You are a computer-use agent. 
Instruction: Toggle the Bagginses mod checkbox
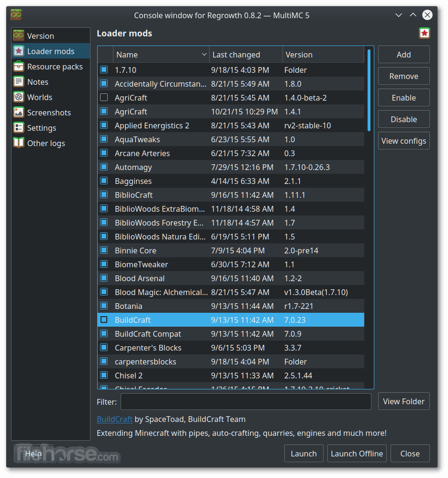[x=104, y=181]
